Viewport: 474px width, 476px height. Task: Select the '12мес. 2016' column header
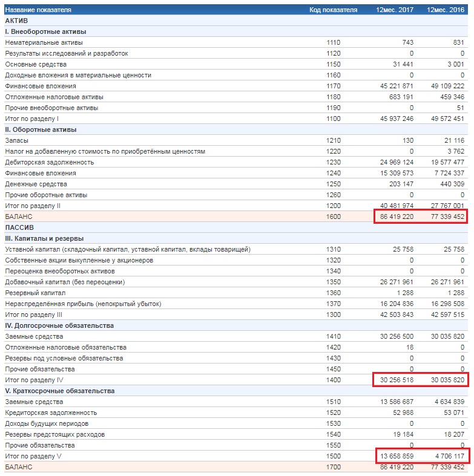pos(446,10)
